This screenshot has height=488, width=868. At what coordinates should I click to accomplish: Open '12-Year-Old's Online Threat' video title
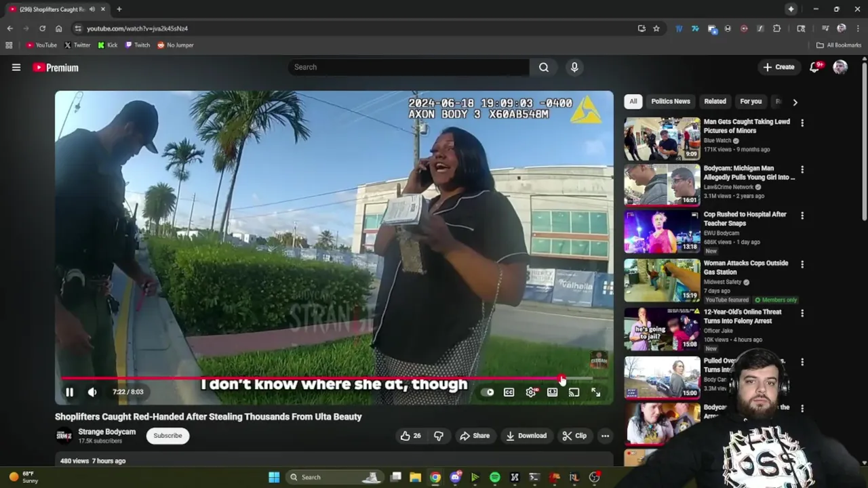pyautogui.click(x=743, y=317)
